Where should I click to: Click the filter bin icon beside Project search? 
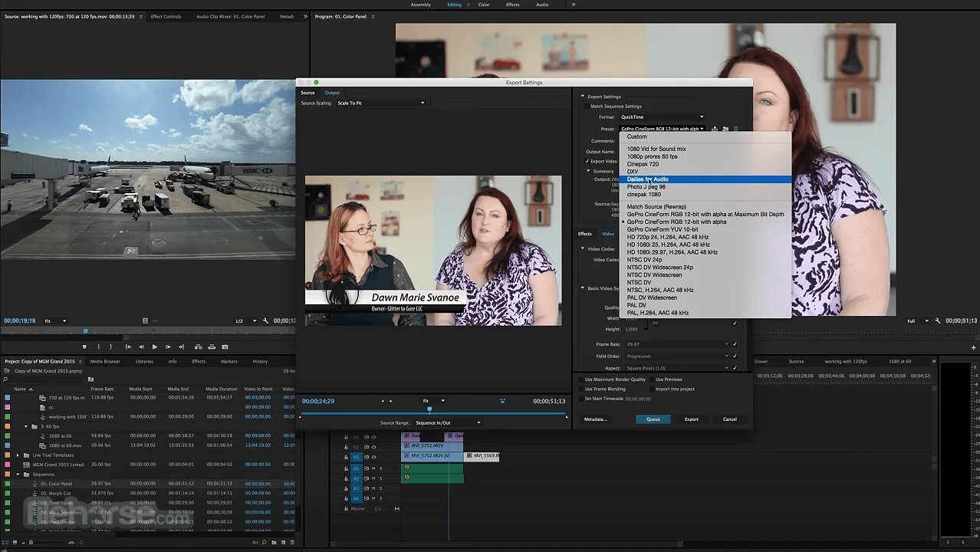coord(90,379)
